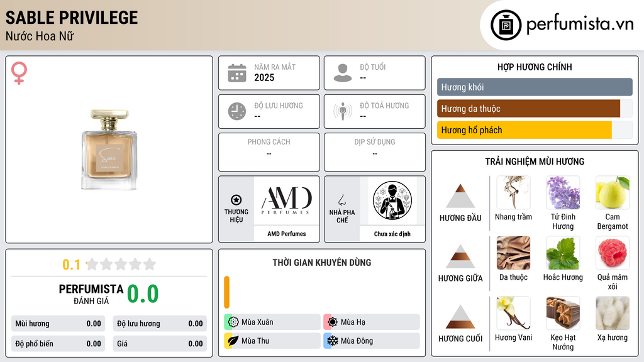Viewport: 644px width, 362px height.
Task: Click the calendar icon beside Năm Ra Mắt
Action: (x=237, y=73)
